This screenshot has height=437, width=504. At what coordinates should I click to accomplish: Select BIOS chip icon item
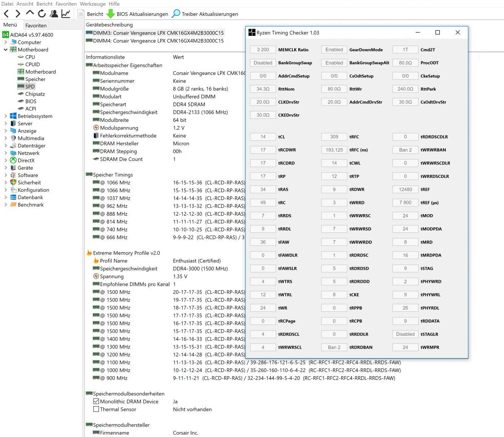coord(21,101)
